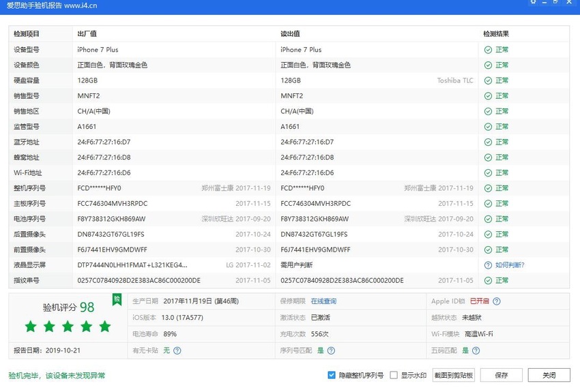Screen dimensions: 580x392
Task: Click the check icon in 整机序列号 row
Action: pyautogui.click(x=488, y=188)
